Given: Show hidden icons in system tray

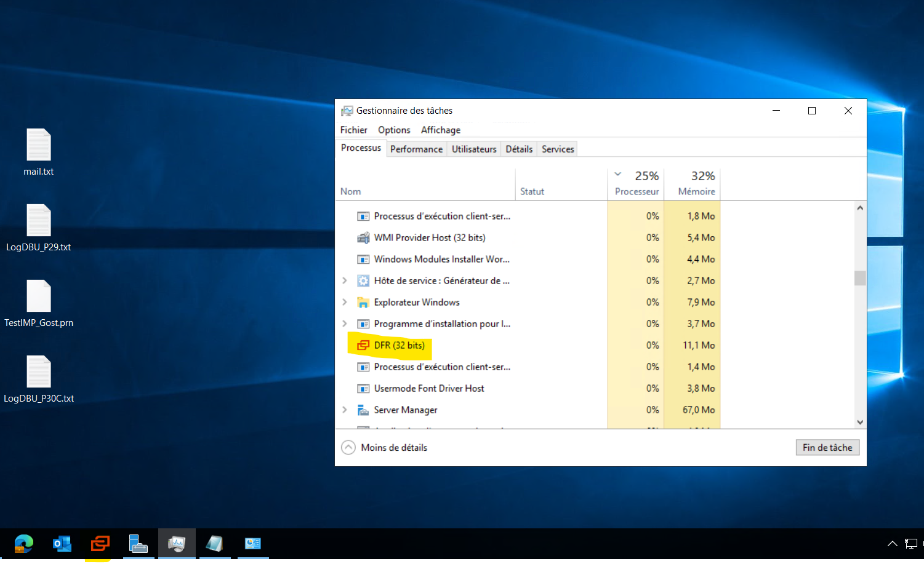Looking at the screenshot, I should [892, 544].
